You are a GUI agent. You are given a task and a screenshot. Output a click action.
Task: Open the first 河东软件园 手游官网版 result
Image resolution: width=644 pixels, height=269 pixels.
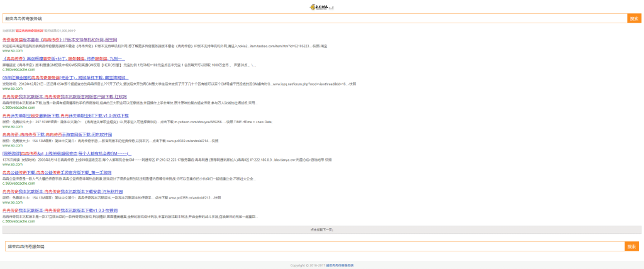tap(57, 134)
